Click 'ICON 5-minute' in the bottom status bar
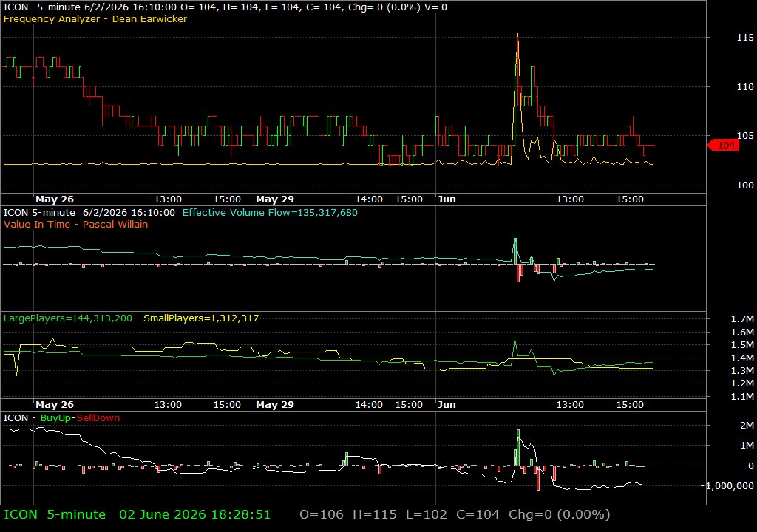Viewport: 757px width, 532px height. [55, 514]
